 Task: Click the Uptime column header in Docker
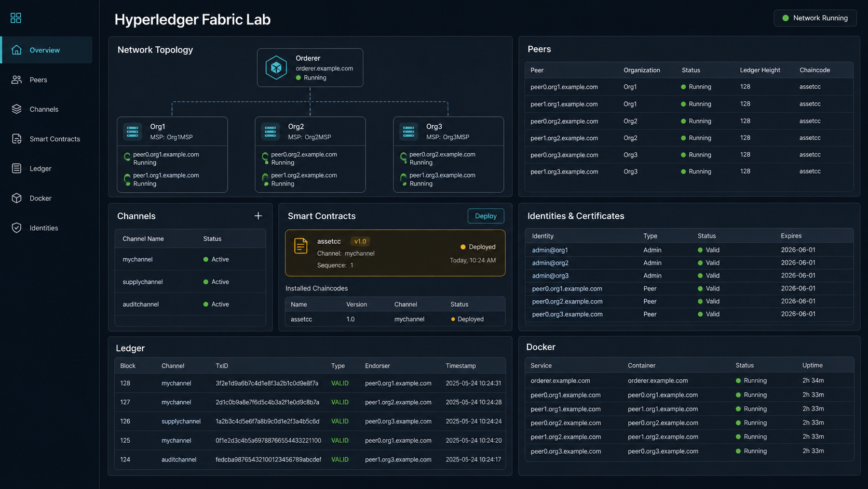click(x=812, y=365)
